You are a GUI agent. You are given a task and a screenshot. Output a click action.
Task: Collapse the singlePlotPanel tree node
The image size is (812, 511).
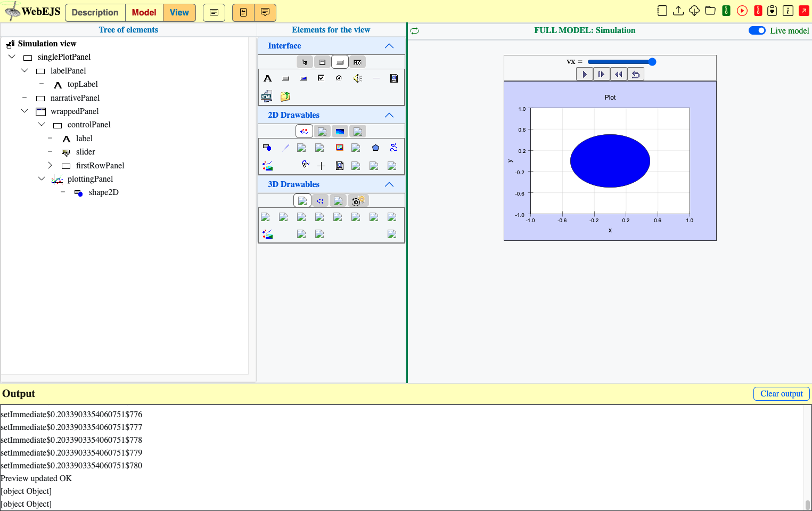click(12, 56)
